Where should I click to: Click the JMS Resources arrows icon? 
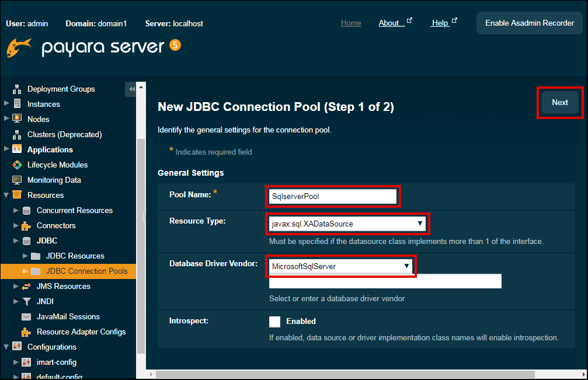point(26,287)
